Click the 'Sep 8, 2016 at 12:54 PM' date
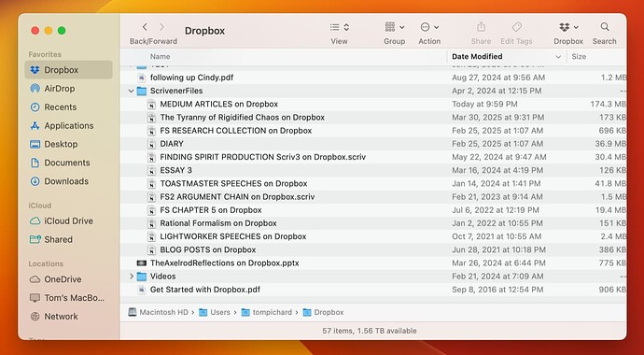This screenshot has height=355, width=644. coord(497,290)
